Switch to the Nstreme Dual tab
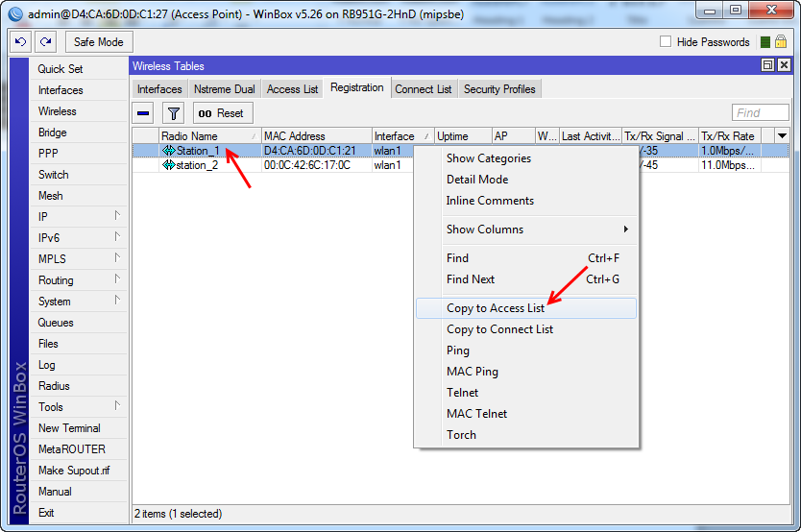 click(224, 89)
